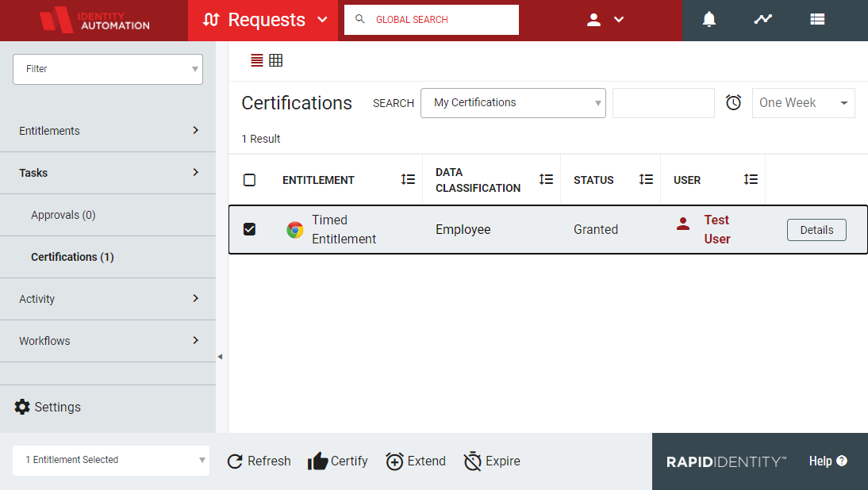Image resolution: width=868 pixels, height=490 pixels.
Task: Sort by User column
Action: coord(751,179)
